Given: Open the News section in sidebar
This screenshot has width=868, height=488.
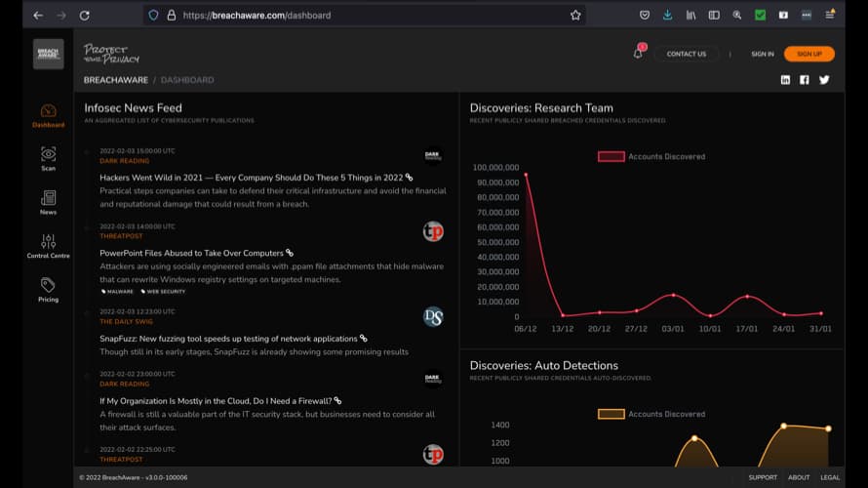Looking at the screenshot, I should tap(48, 200).
